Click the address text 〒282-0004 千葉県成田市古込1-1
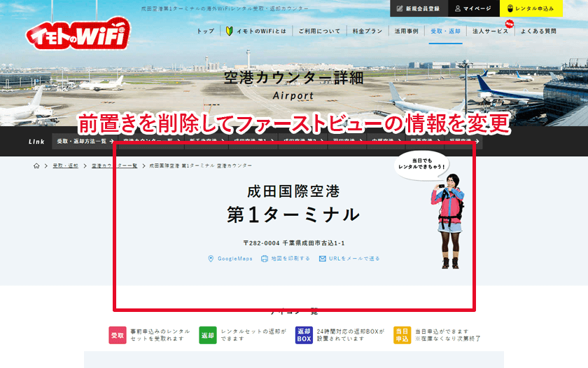Image resolution: width=588 pixels, height=368 pixels. (294, 243)
